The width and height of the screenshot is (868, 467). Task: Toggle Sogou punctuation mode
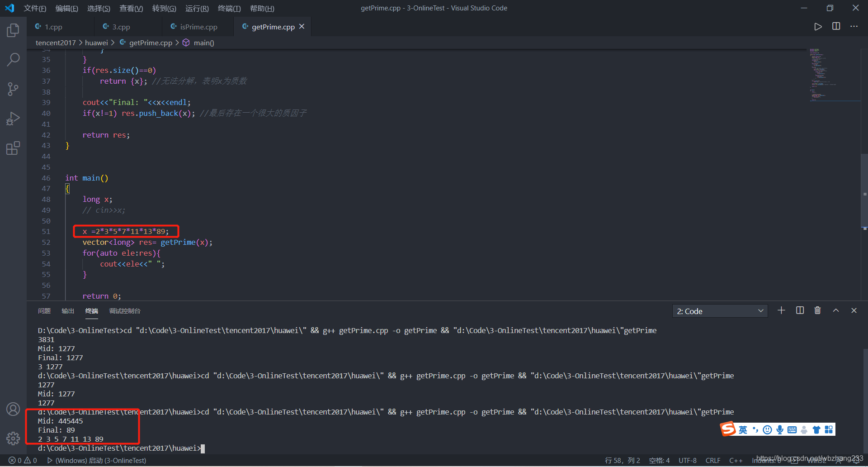pyautogui.click(x=755, y=429)
